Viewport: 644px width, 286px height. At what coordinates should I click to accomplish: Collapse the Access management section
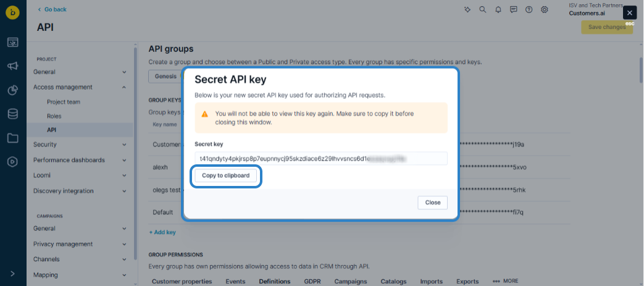pos(125,87)
